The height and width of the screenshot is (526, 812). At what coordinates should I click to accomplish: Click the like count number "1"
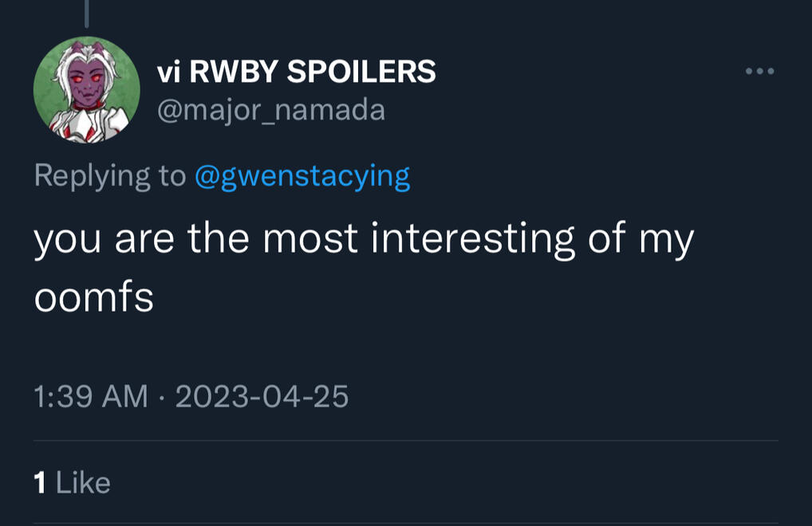39,482
